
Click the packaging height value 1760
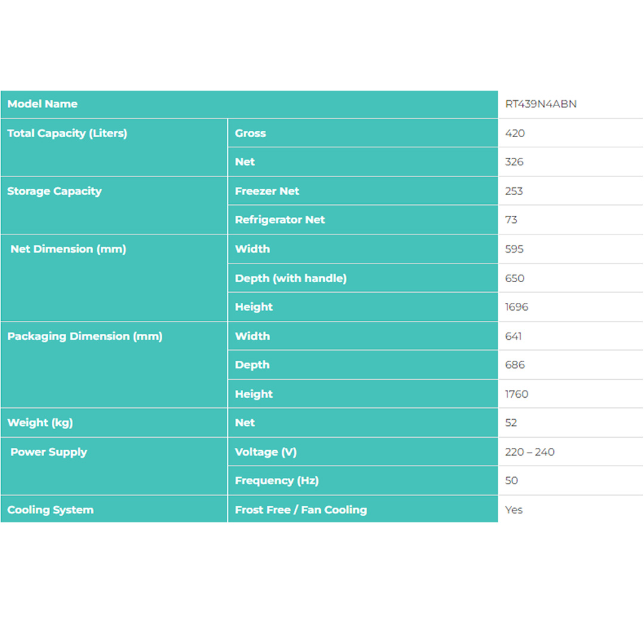tap(516, 394)
